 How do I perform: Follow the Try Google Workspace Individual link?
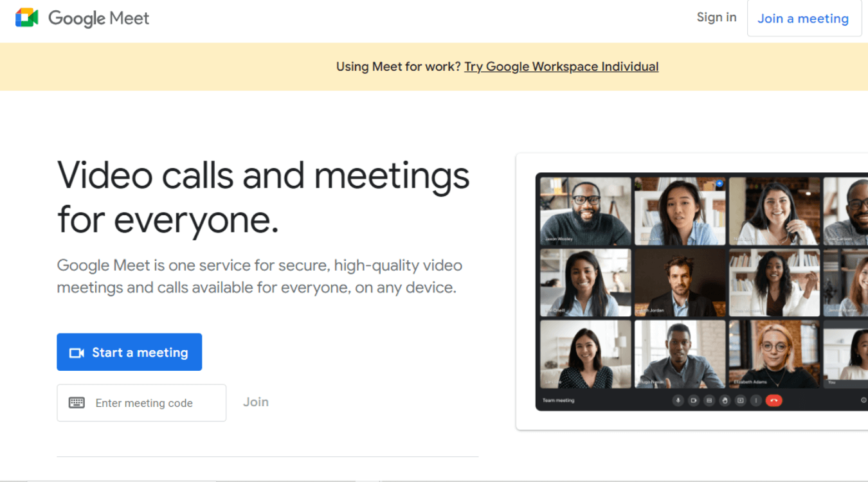tap(561, 66)
